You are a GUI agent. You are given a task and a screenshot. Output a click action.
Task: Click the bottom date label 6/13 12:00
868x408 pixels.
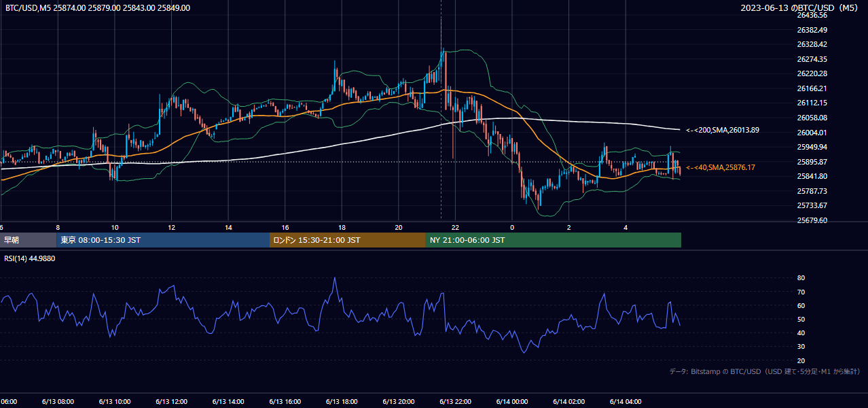pos(171,402)
